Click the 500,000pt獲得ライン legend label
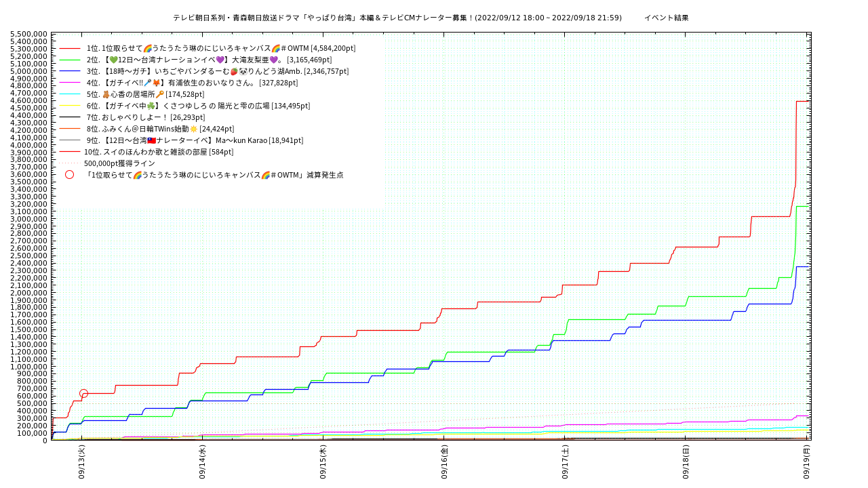Screen dimensions: 868x488 119,163
